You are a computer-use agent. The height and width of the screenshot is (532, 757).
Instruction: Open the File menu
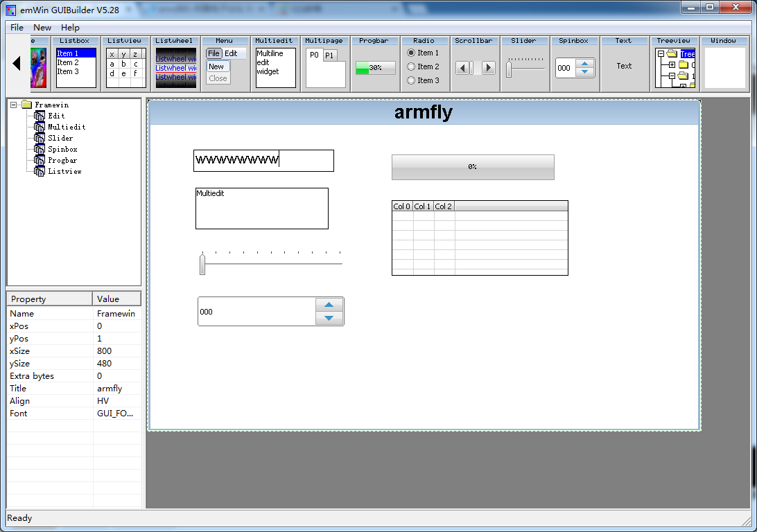tap(17, 28)
